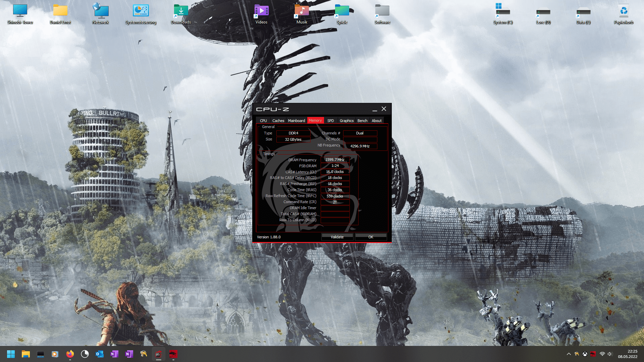Launch Firefox from the taskbar

[x=70, y=354]
